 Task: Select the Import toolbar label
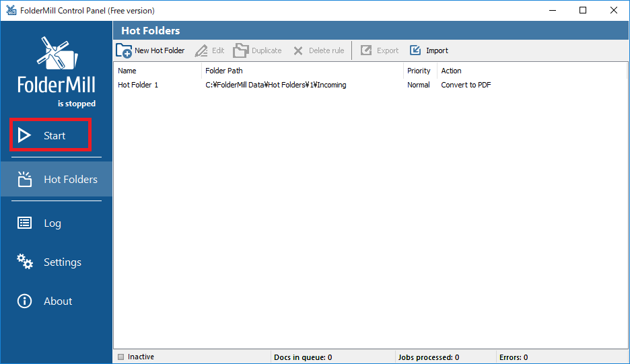pyautogui.click(x=437, y=50)
